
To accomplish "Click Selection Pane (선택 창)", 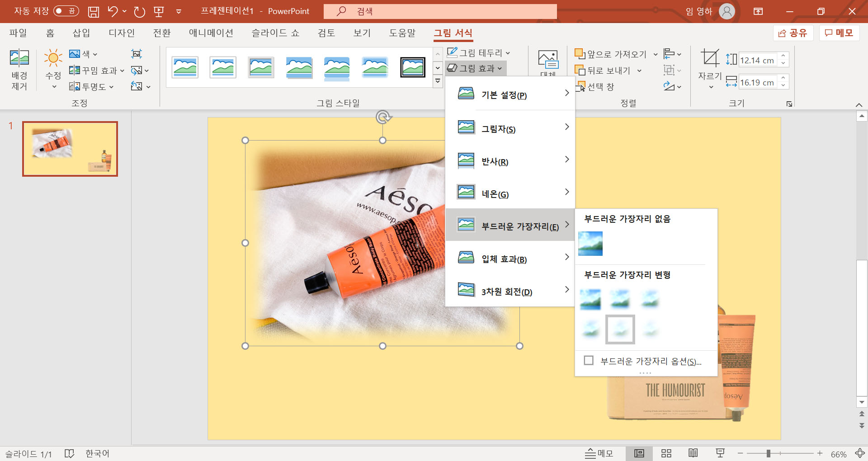I will [595, 86].
